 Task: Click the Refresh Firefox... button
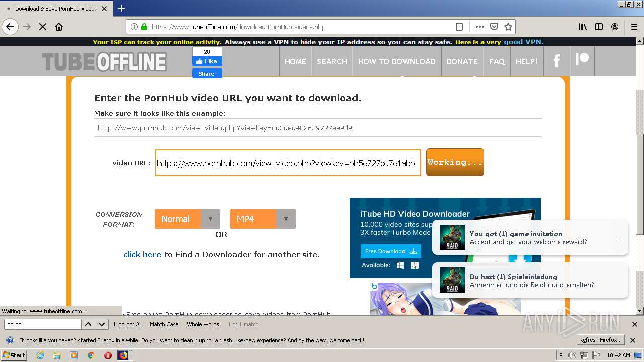click(x=600, y=340)
